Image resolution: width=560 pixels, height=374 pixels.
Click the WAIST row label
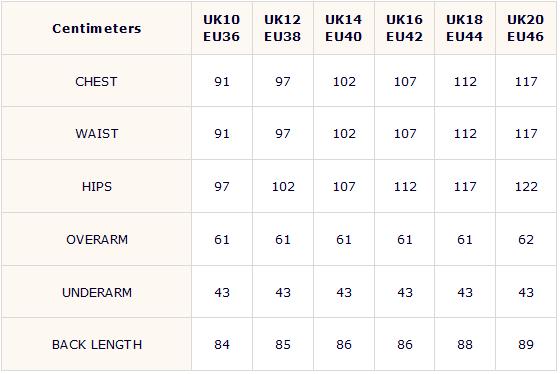97,134
